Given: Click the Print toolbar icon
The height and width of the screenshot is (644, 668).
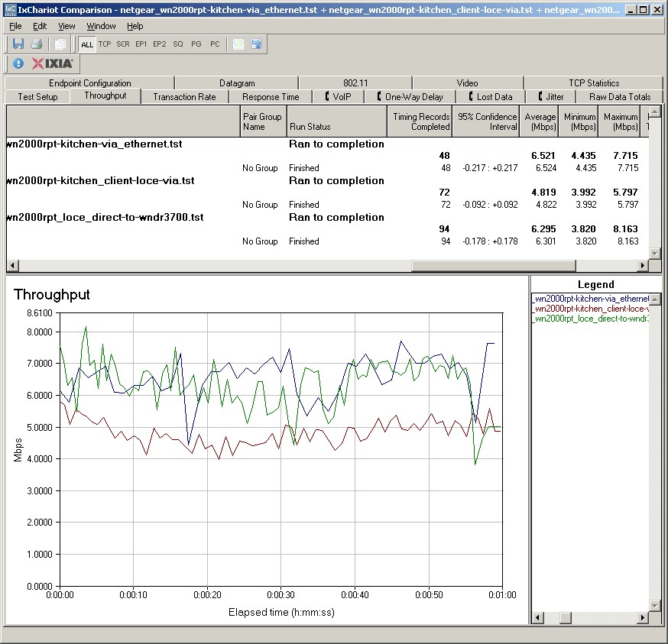Looking at the screenshot, I should click(x=37, y=44).
